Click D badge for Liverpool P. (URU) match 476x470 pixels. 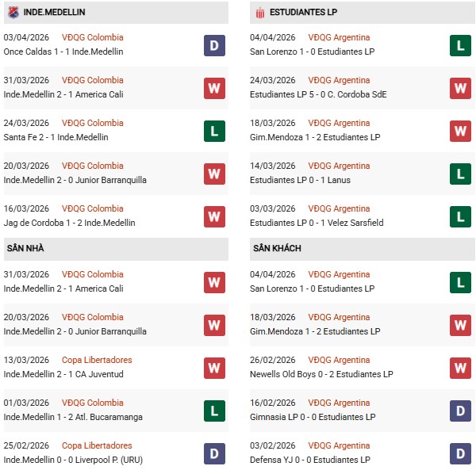pyautogui.click(x=214, y=453)
